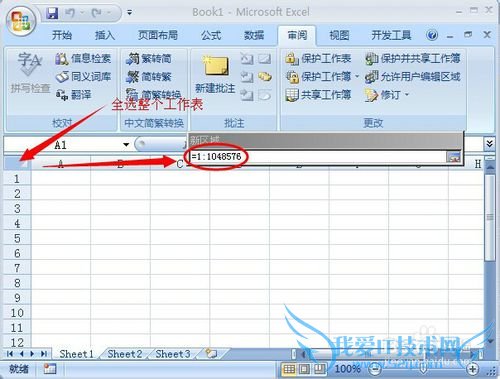Open 允许用户编辑区域 dialog
Screen dimensions: 500x379
[413, 77]
